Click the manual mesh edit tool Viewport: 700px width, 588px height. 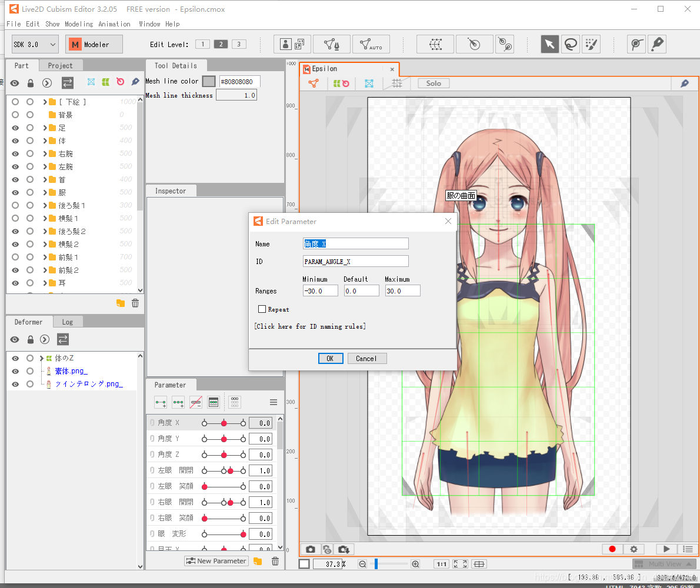(332, 44)
